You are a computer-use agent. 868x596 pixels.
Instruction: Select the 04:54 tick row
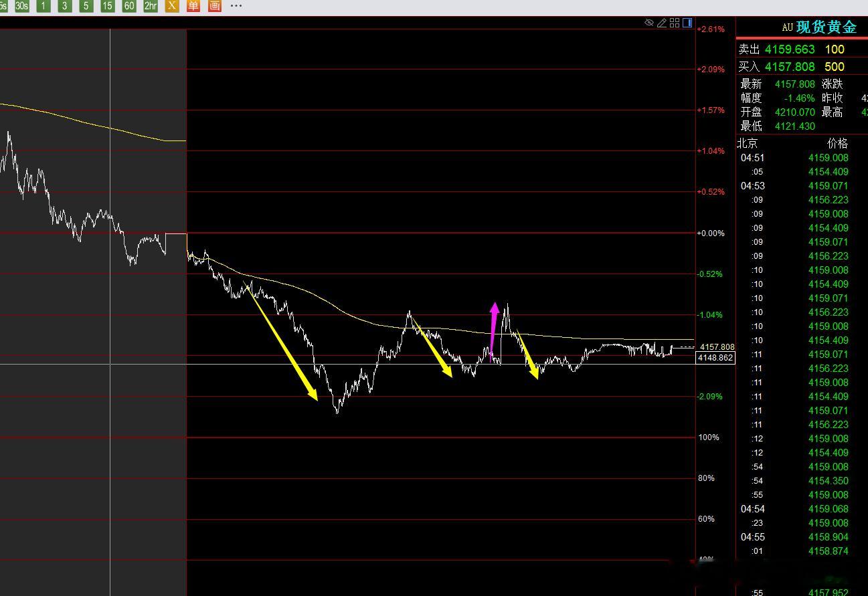click(x=802, y=509)
